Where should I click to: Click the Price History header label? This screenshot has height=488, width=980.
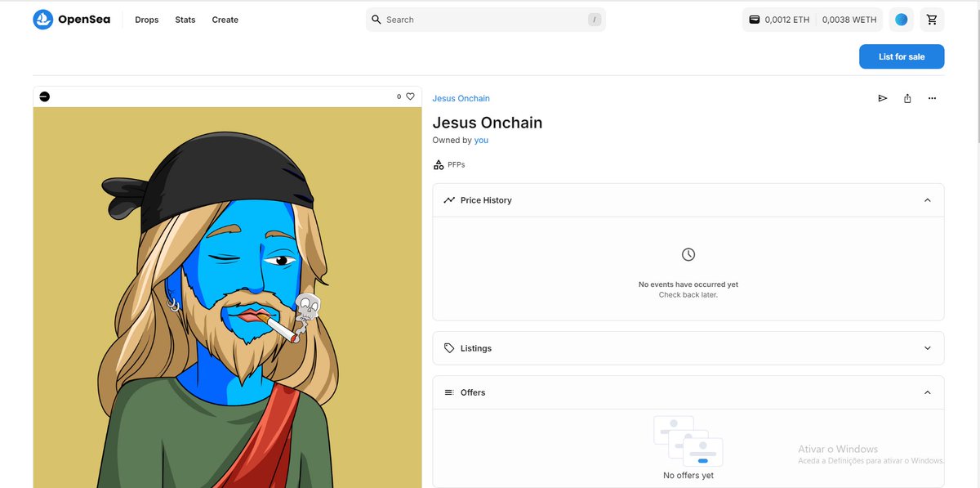(x=486, y=200)
